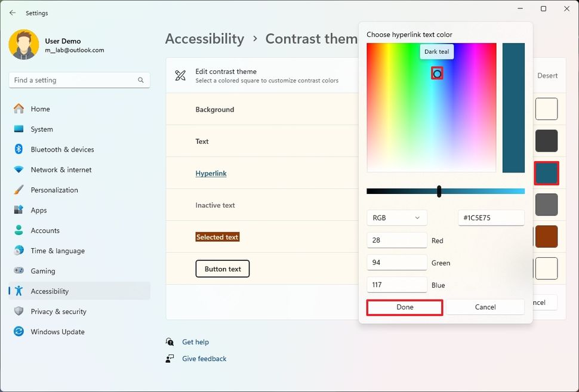579x392 pixels.
Task: Click the brightness slider handle
Action: 439,191
